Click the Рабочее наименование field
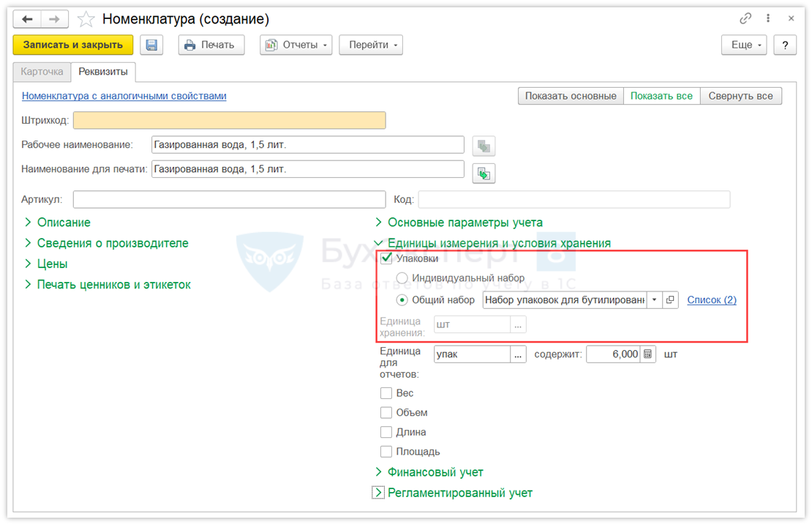Viewport: 812px width, 525px height. point(307,144)
